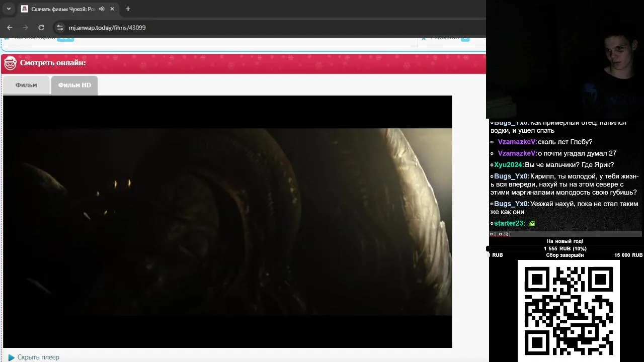Click Bugs_Yx0's message starting 'Уезжай'
This screenshot has height=362, width=644.
pos(564,208)
